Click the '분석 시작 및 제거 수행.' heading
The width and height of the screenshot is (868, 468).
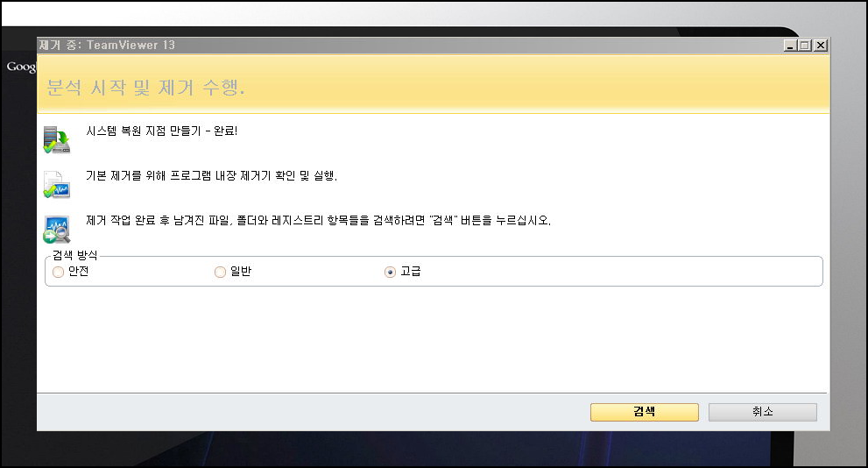coord(145,88)
